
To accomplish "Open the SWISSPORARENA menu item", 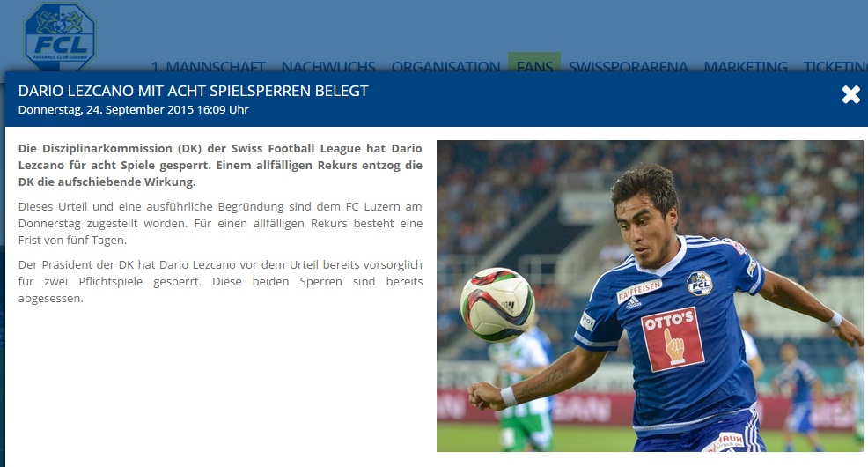I will tap(629, 66).
